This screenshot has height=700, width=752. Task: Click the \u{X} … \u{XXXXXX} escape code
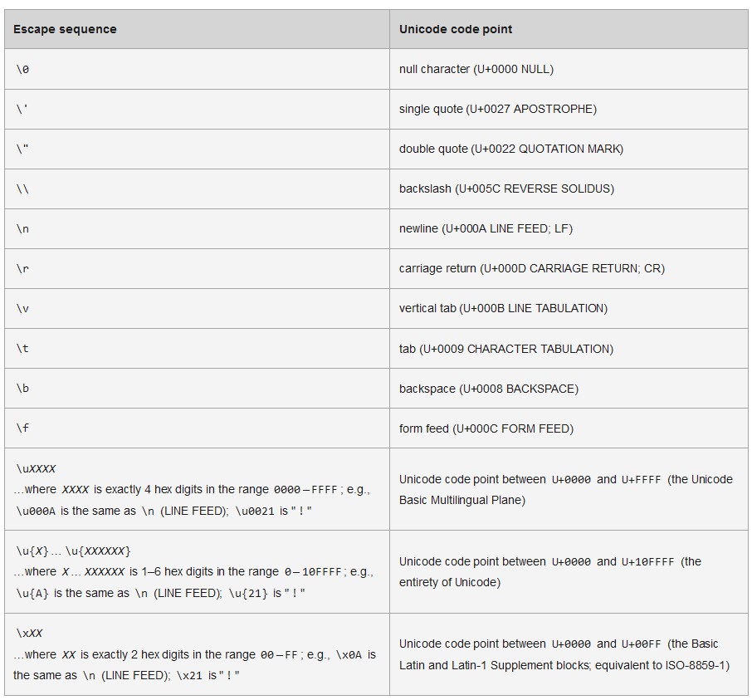tap(73, 551)
